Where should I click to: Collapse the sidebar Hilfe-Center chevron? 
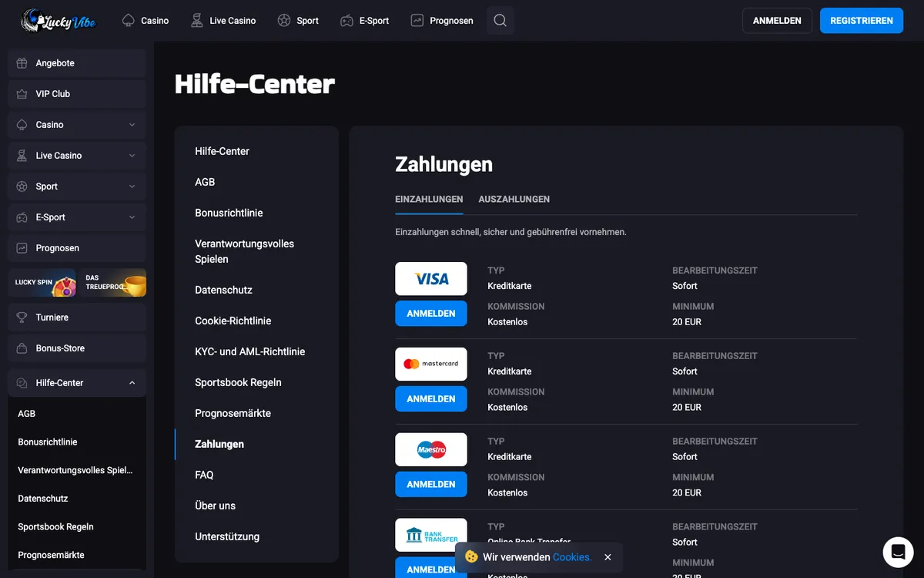tap(132, 383)
